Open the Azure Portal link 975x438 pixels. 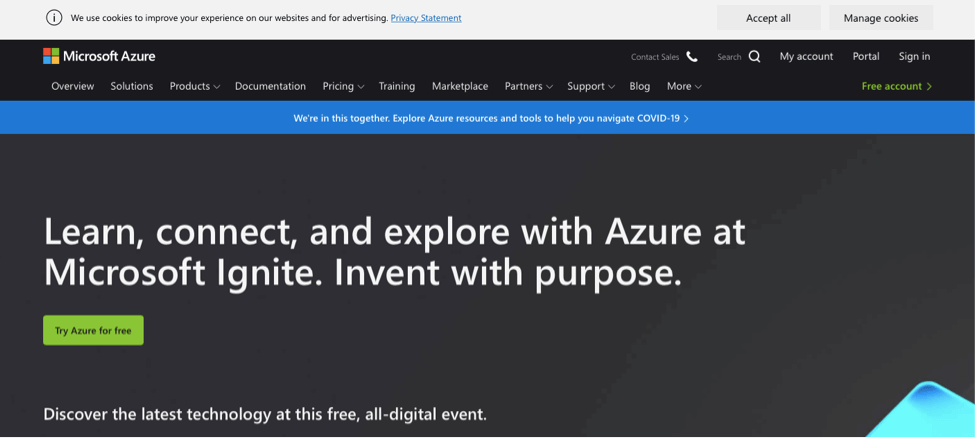(x=866, y=57)
